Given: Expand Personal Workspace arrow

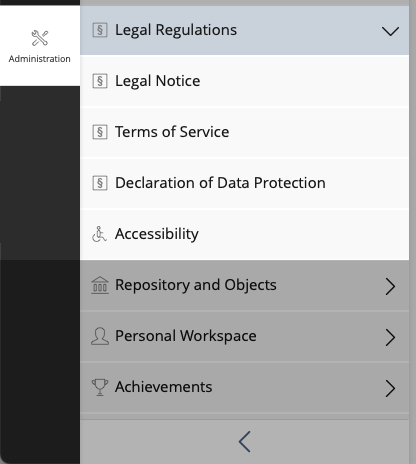Looking at the screenshot, I should coord(390,337).
